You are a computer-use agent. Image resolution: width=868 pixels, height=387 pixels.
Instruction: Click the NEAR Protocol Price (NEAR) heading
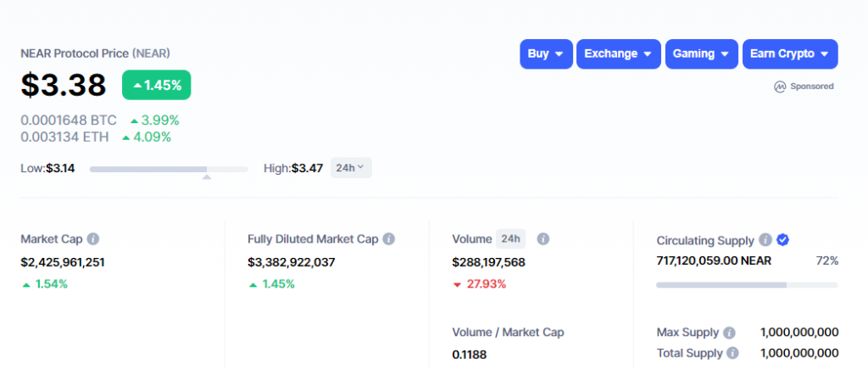(95, 53)
